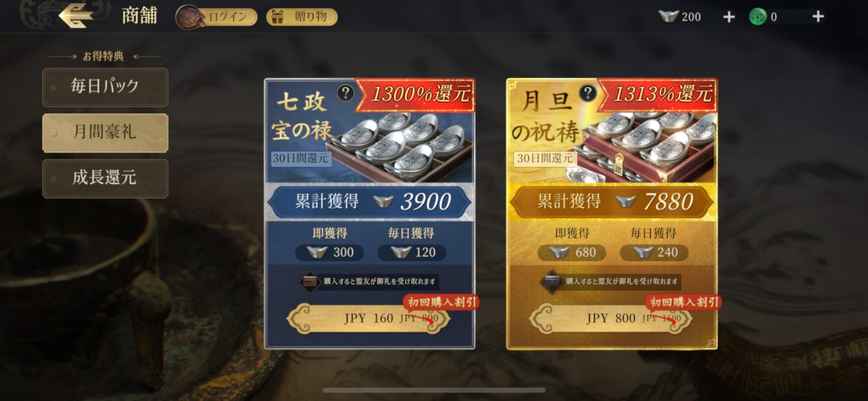
Task: Tap the golden back arrow icon
Action: [x=75, y=15]
